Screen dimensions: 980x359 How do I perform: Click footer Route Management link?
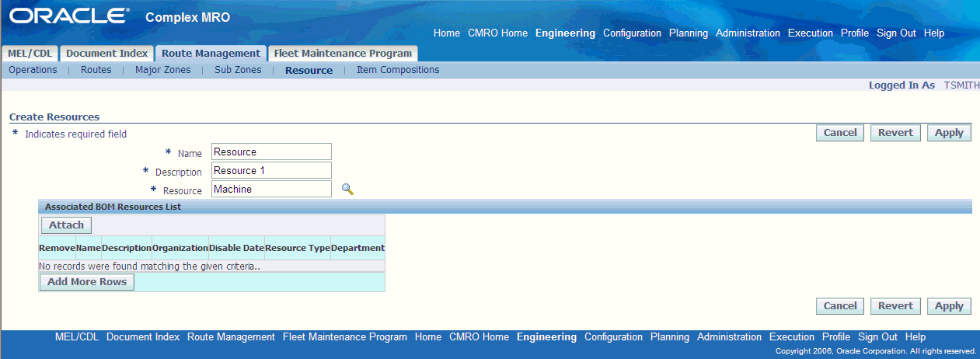[x=231, y=337]
